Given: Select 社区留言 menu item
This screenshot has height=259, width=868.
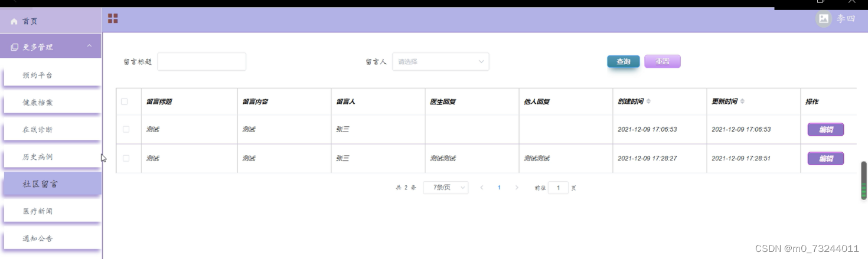Looking at the screenshot, I should tap(52, 184).
